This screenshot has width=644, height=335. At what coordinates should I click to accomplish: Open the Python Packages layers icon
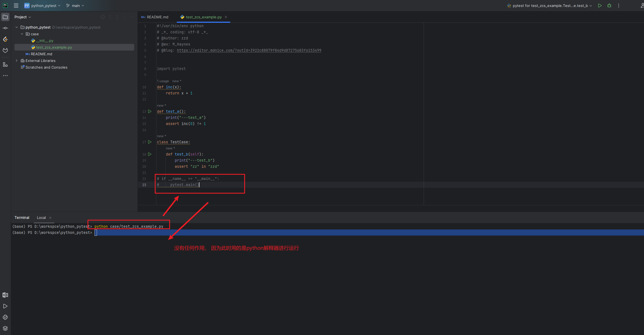click(5, 328)
